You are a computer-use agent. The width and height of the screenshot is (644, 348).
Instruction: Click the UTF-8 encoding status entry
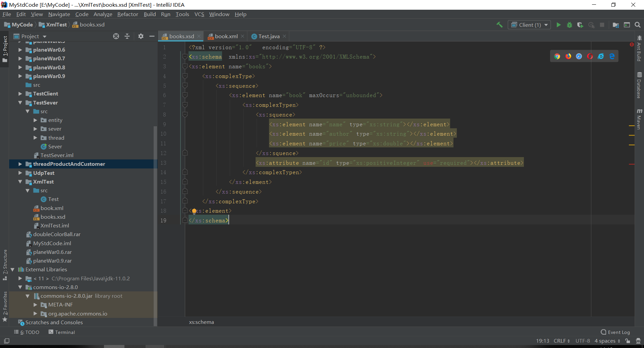coord(583,341)
